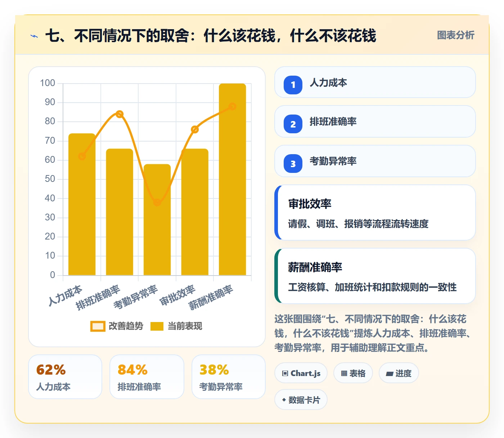Click the trend line point at 考勤异常率
This screenshot has height=438, width=504.
157,202
